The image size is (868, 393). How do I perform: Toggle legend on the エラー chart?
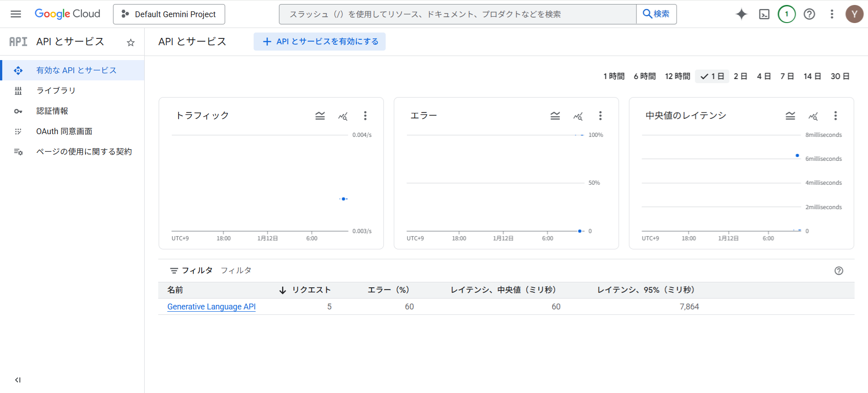pyautogui.click(x=555, y=116)
